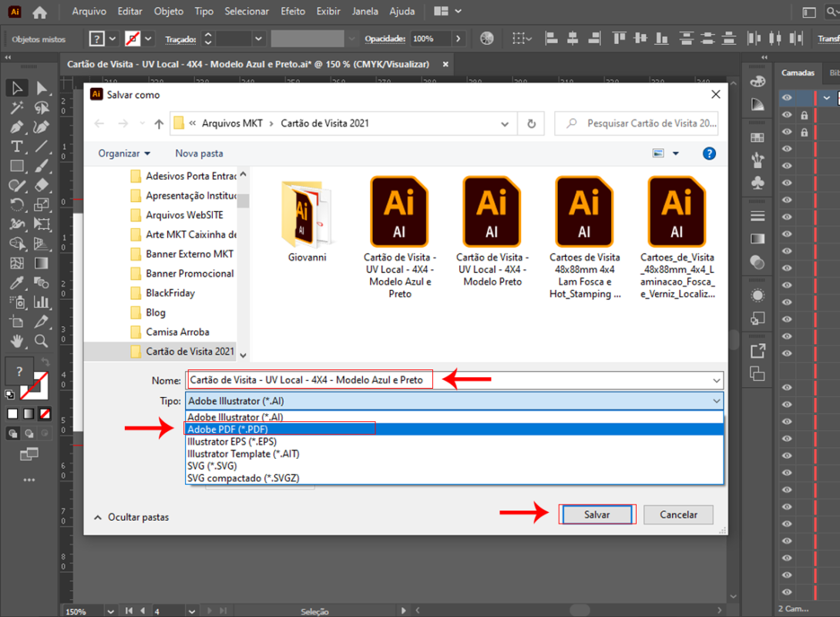Click the help icon in Salvar como dialog
Viewport: 840px width, 617px height.
coord(709,153)
